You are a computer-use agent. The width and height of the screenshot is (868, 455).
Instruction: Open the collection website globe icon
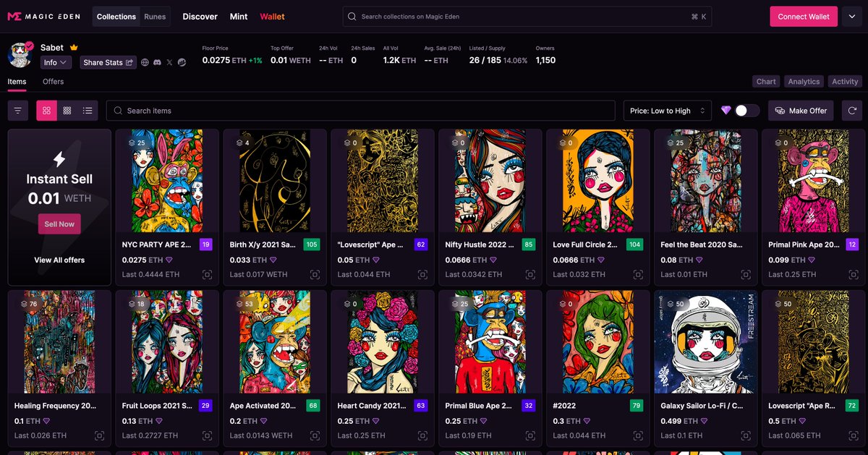coord(145,63)
